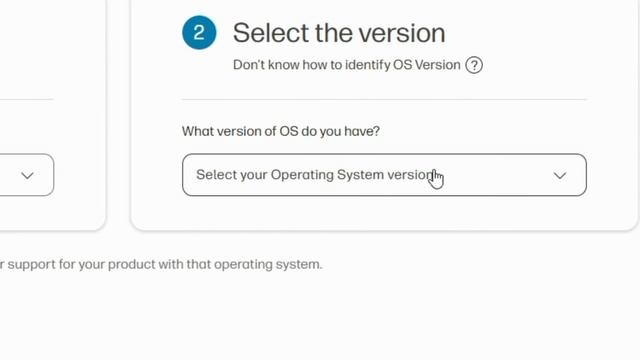
Task: Click the blue step 2 circle badge
Action: pos(199,33)
